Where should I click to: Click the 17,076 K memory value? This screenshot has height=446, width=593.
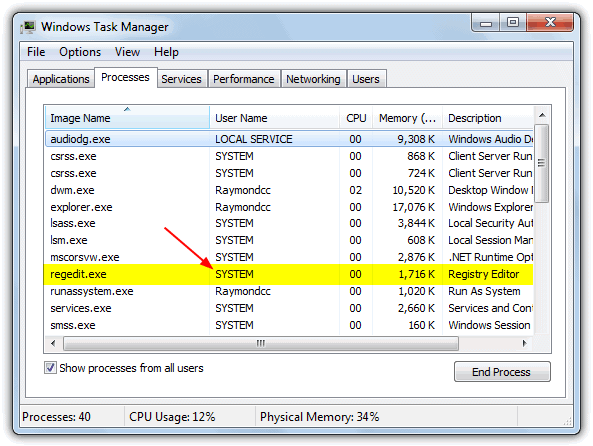click(x=414, y=207)
